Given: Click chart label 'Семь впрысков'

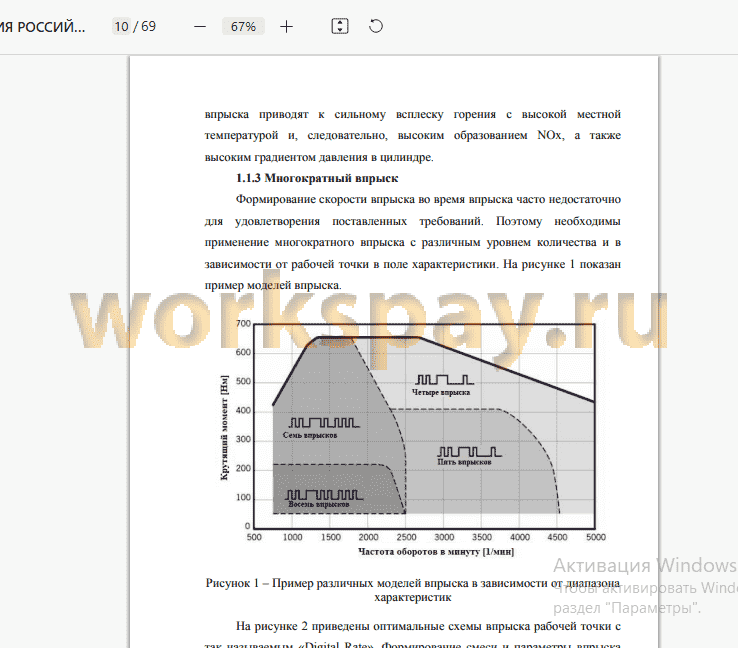Looking at the screenshot, I should [x=310, y=435].
